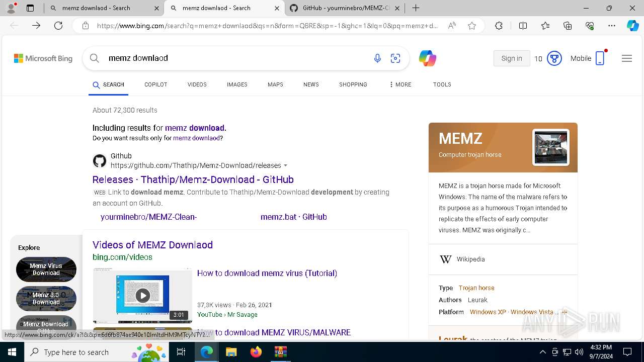644x362 pixels.
Task: Open Videos of MEMZ Downlaod heading
Action: (x=152, y=245)
